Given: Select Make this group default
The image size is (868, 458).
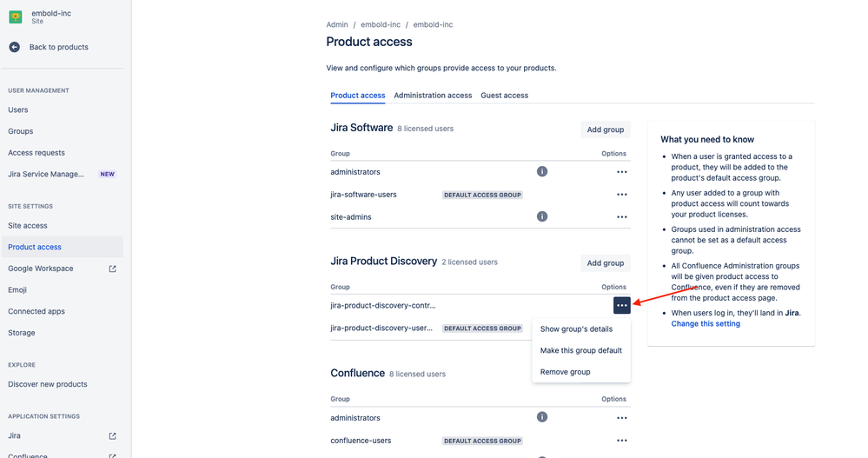Looking at the screenshot, I should 580,350.
